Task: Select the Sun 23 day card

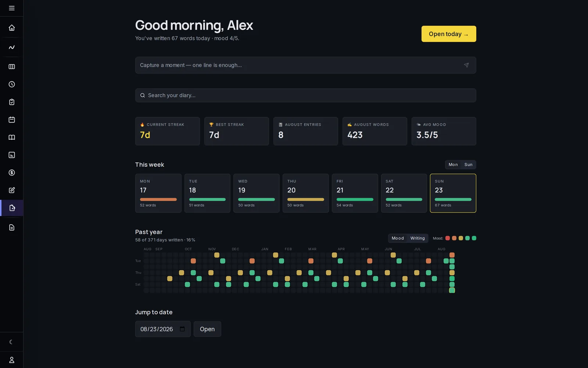Action: [x=453, y=193]
